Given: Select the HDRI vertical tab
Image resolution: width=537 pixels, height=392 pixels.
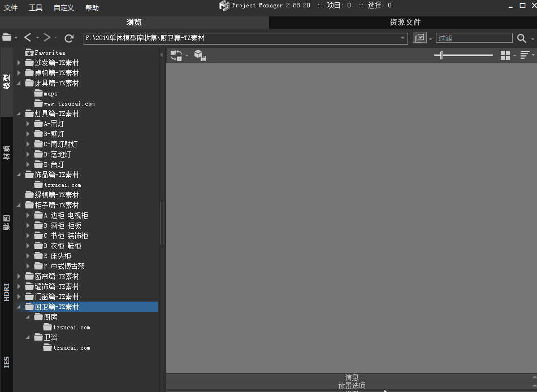Looking at the screenshot, I should point(7,292).
